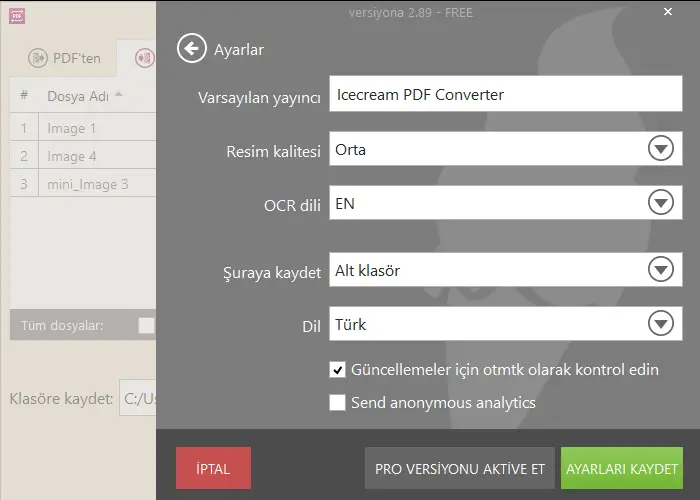The image size is (700, 500).
Task: Click the pink tab icon beside PDF'ten
Action: [146, 58]
